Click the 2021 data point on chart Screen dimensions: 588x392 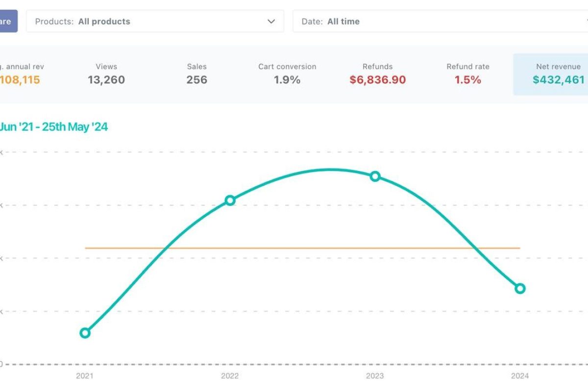(x=85, y=333)
